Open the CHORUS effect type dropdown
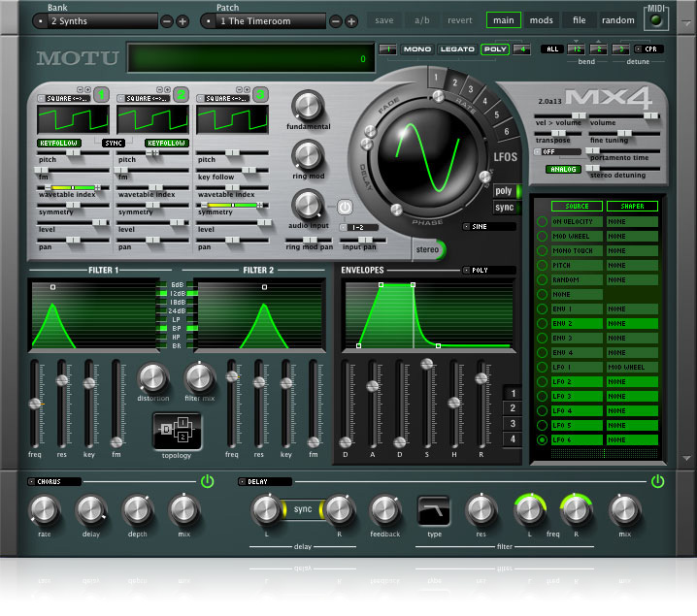The image size is (697, 616). point(54,481)
